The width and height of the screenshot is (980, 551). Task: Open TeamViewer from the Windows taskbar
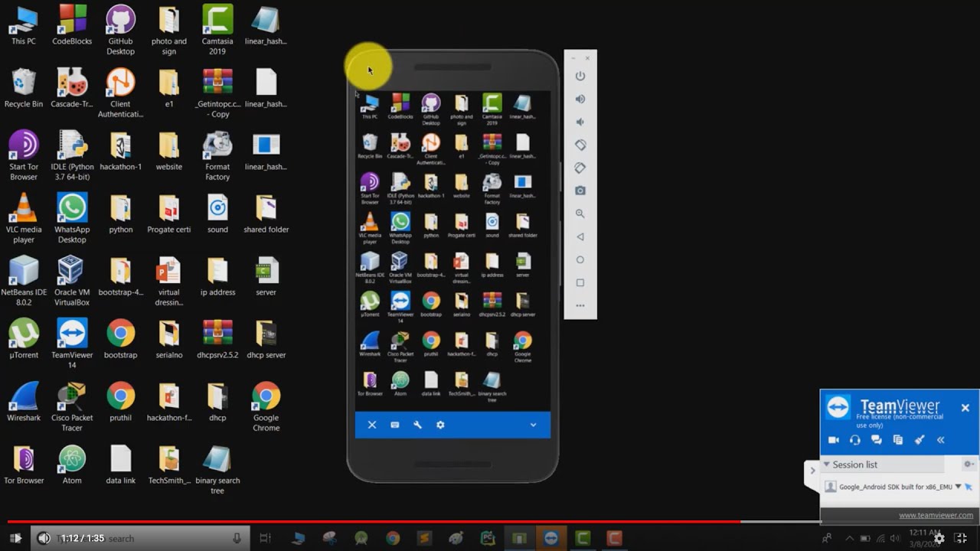[550, 538]
